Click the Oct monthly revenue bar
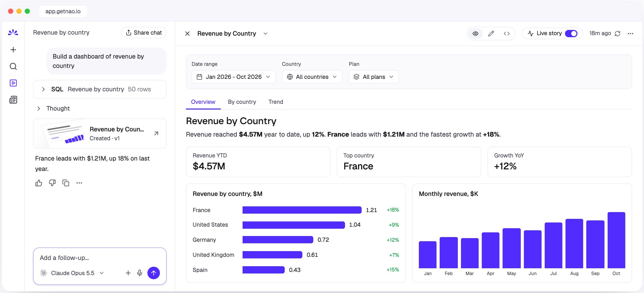The width and height of the screenshot is (644, 293). [x=616, y=240]
